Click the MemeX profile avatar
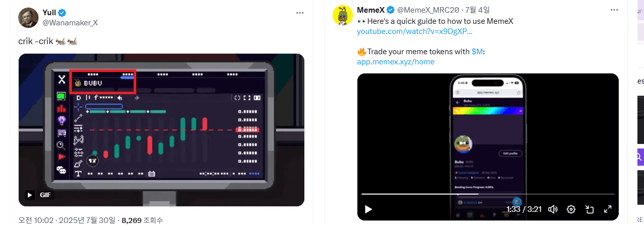Image resolution: width=644 pixels, height=225 pixels. 343,15
